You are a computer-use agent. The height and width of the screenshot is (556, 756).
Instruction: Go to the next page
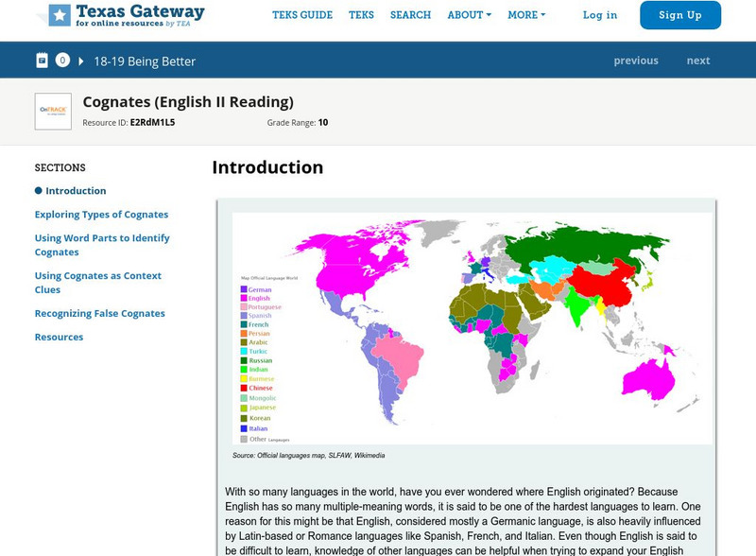point(698,60)
